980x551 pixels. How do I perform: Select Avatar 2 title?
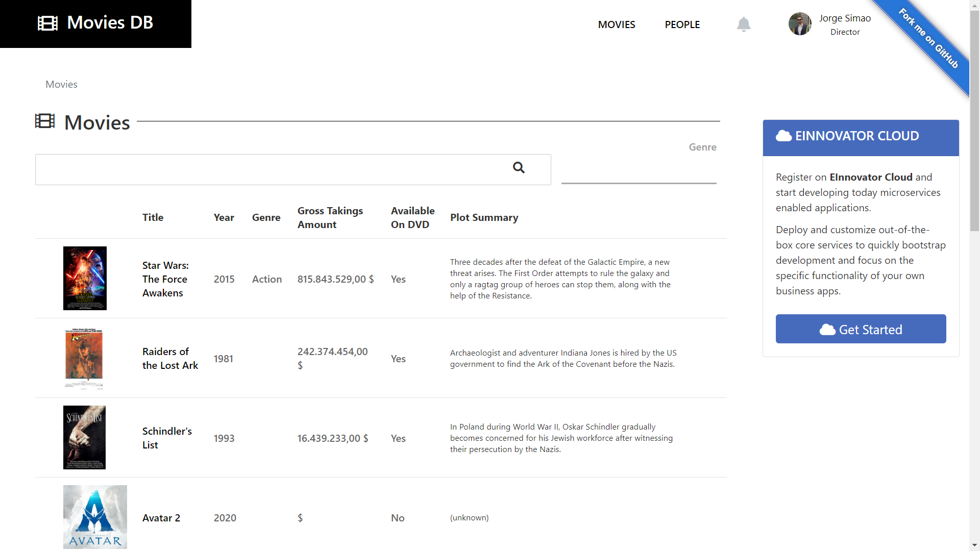coord(161,518)
